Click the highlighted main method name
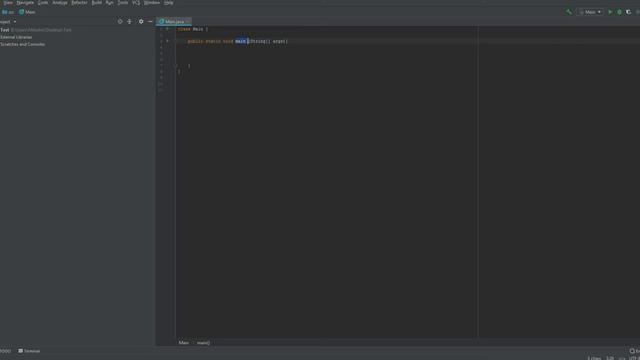Image resolution: width=640 pixels, height=360 pixels. (x=241, y=41)
